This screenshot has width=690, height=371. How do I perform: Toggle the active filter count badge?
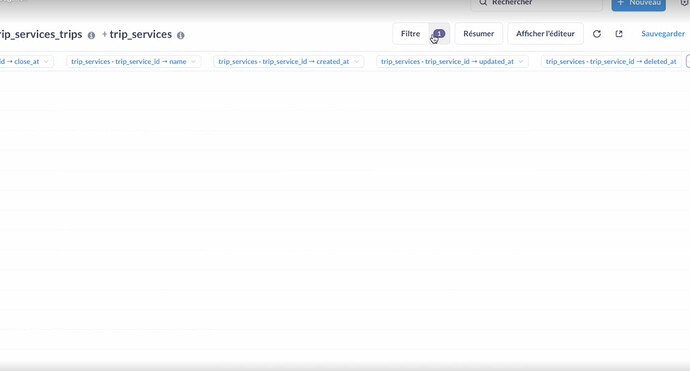(x=439, y=33)
